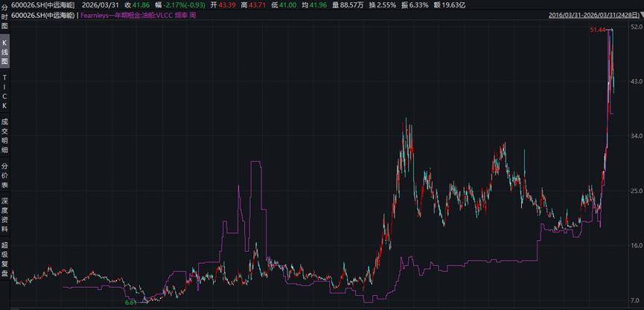
Task: Click the 6.61 low price marker
Action: coord(130,303)
